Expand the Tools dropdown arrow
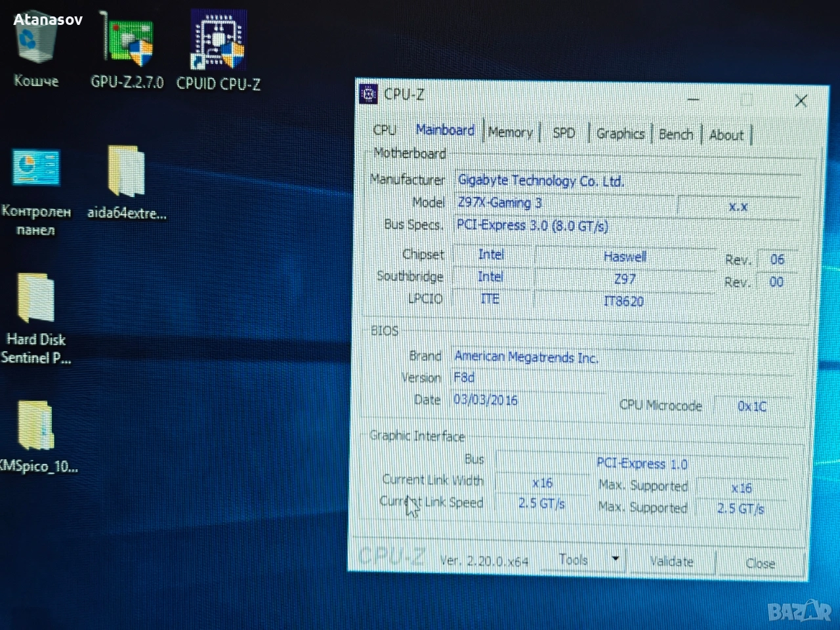 (x=616, y=559)
